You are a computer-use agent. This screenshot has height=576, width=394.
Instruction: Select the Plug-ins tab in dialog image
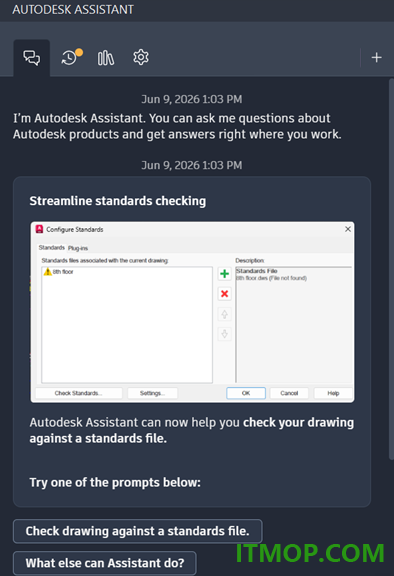78,248
